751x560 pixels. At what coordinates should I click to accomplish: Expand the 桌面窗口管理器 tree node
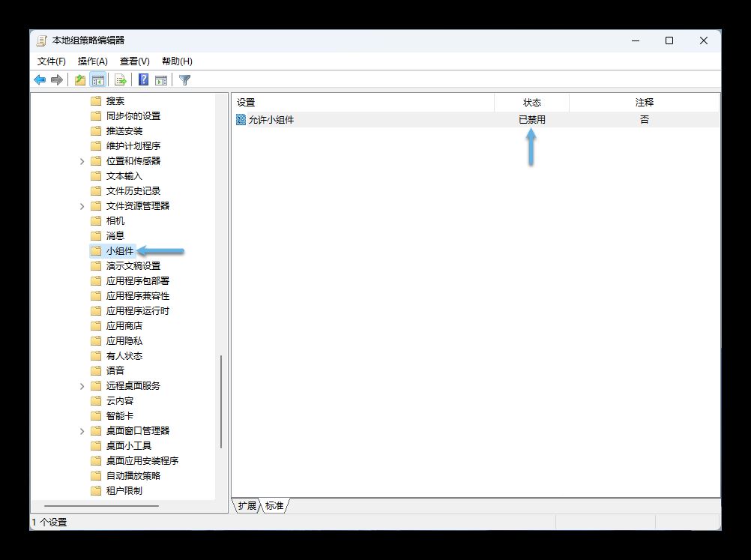82,431
